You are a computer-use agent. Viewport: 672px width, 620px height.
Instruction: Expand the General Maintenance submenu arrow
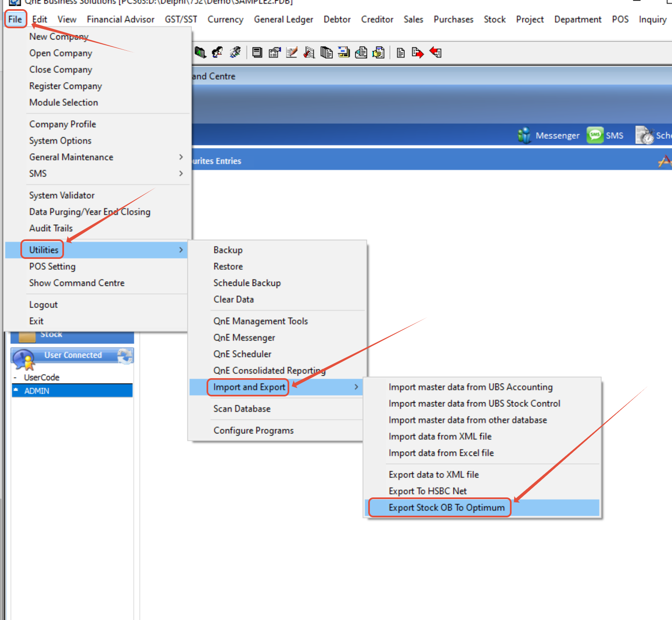click(181, 157)
